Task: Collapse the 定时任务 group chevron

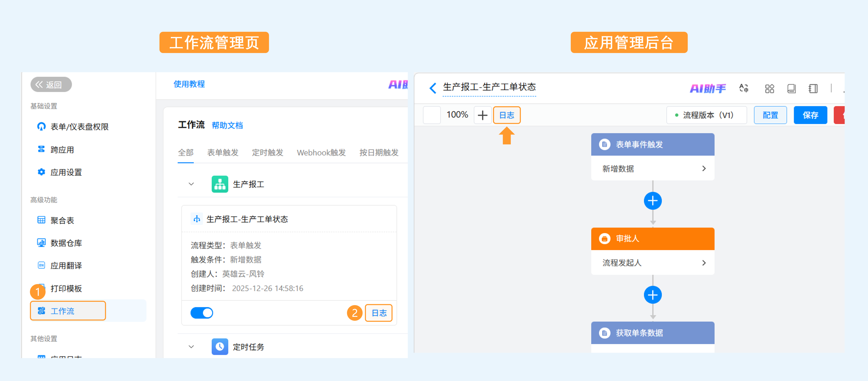Action: click(x=191, y=347)
